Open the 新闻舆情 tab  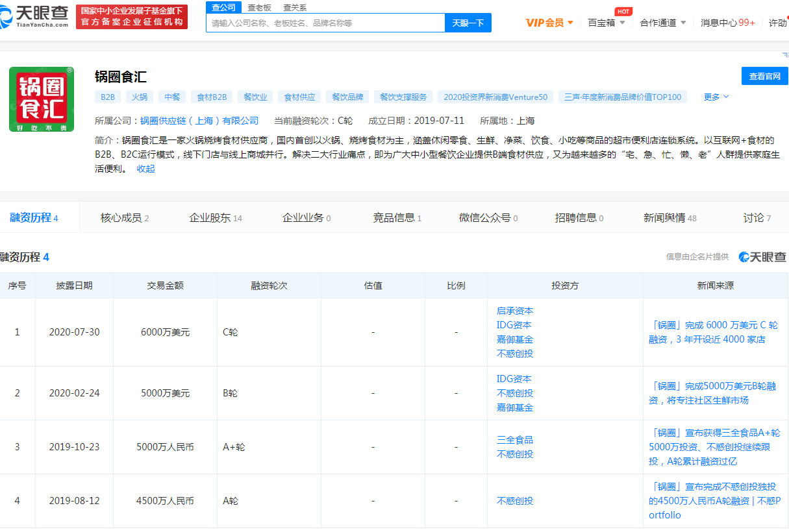click(670, 218)
